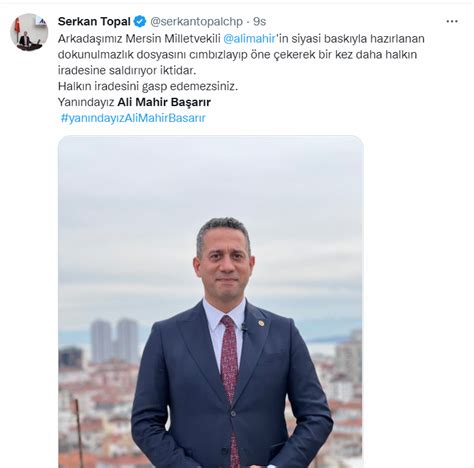
Task: Select the word Yanındayız before the bold name
Action: tap(86, 102)
